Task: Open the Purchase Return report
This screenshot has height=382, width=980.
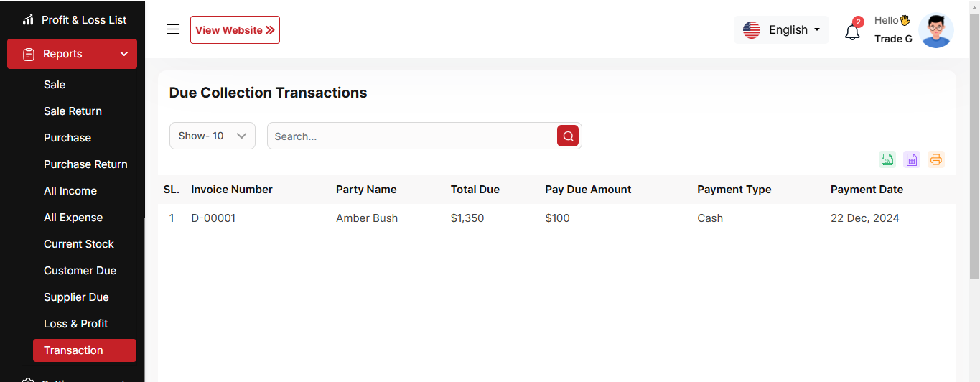Action: pyautogui.click(x=85, y=164)
